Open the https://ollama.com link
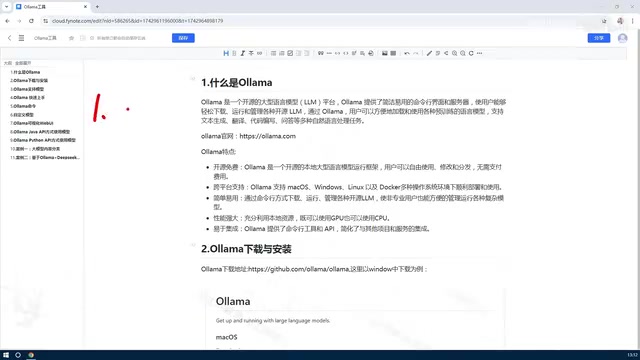640x360 pixels. click(267, 136)
